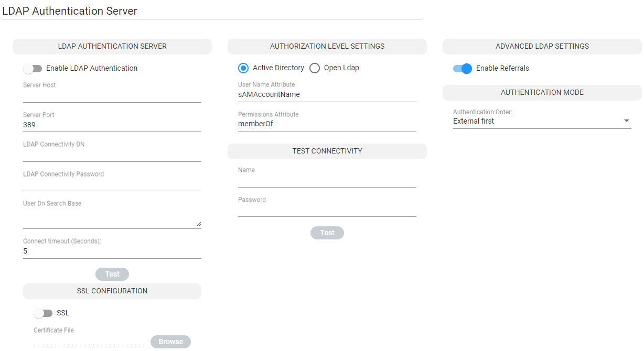
Task: Turn off the Enable Referrals switch
Action: (463, 69)
